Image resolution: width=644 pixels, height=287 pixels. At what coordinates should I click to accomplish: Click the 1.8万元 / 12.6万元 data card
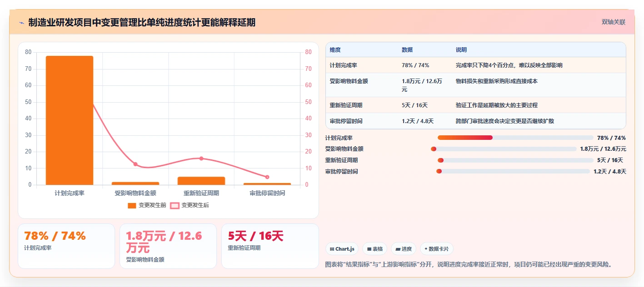pyautogui.click(x=168, y=246)
